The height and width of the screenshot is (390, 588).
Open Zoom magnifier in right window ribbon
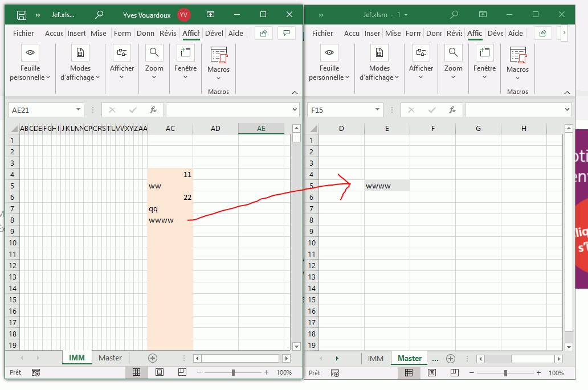454,52
